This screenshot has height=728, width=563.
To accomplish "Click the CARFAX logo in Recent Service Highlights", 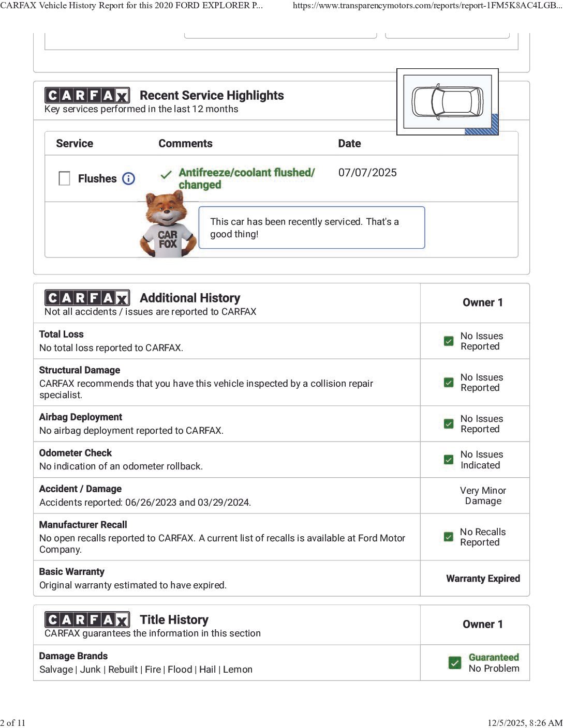I will (x=87, y=96).
